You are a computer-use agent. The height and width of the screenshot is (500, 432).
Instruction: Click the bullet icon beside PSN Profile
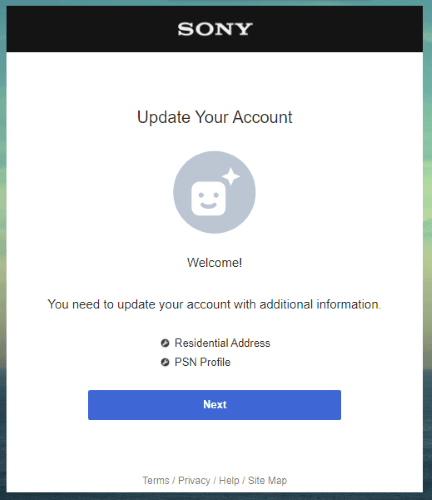click(165, 362)
